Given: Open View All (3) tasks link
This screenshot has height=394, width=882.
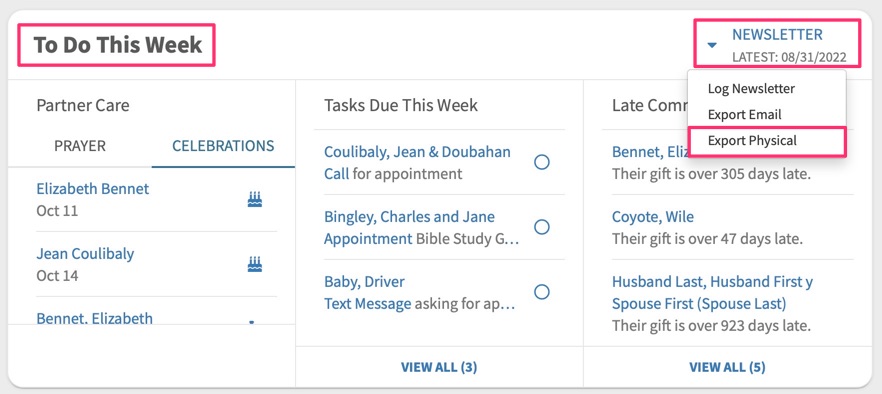Looking at the screenshot, I should [439, 368].
